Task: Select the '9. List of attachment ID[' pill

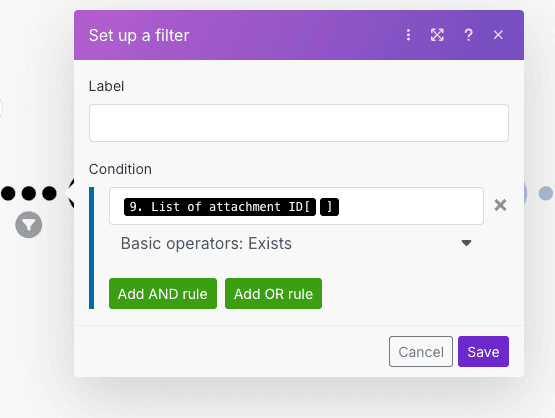Action: pyautogui.click(x=219, y=207)
